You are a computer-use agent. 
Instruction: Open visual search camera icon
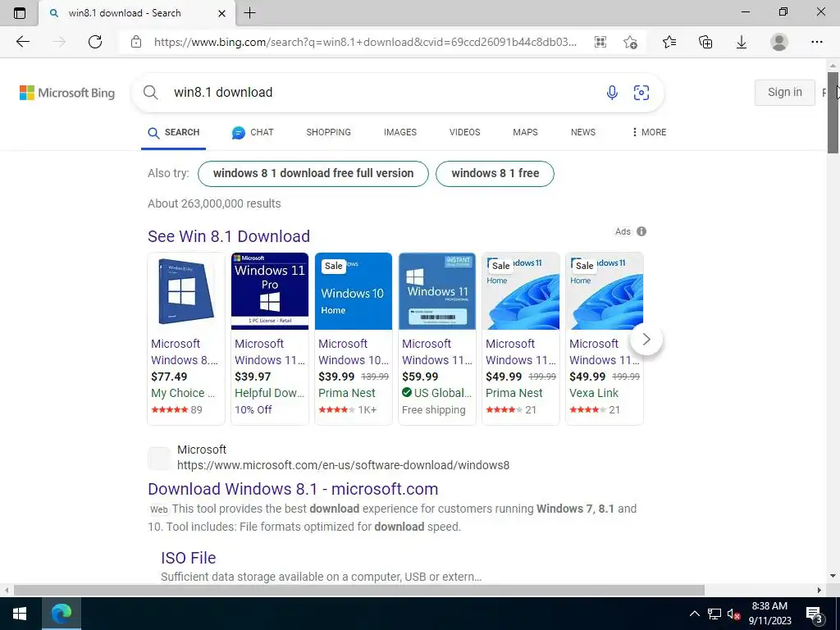[641, 92]
